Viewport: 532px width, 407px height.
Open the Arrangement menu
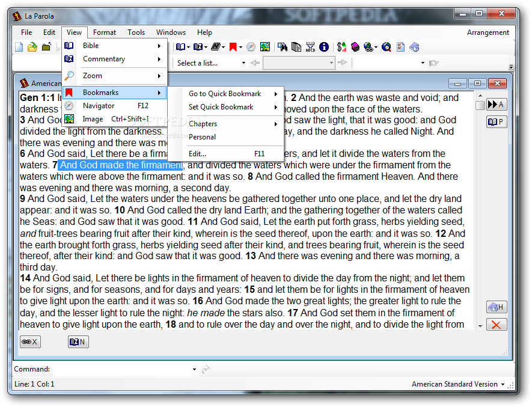pyautogui.click(x=488, y=32)
